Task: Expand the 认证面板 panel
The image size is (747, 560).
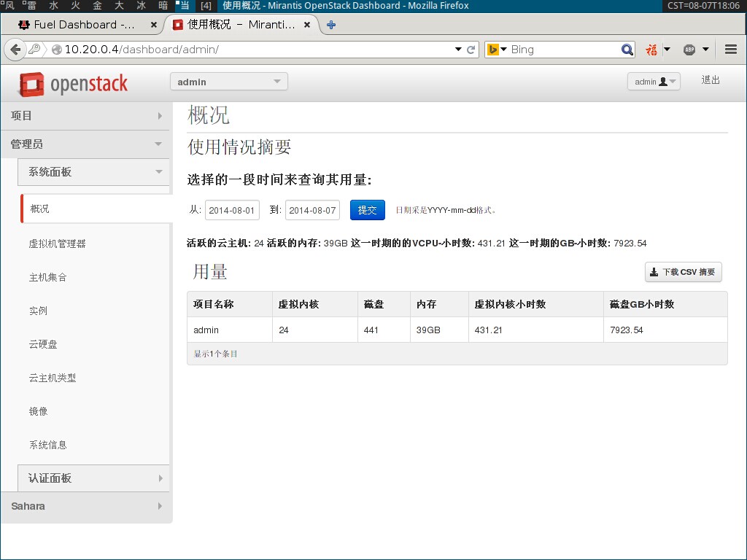Action: point(93,478)
